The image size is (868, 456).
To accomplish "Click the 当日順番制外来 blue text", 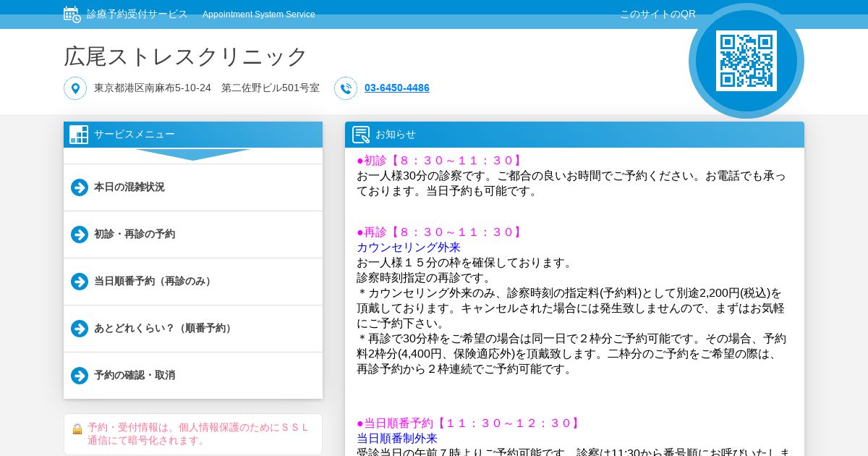I will point(397,439).
